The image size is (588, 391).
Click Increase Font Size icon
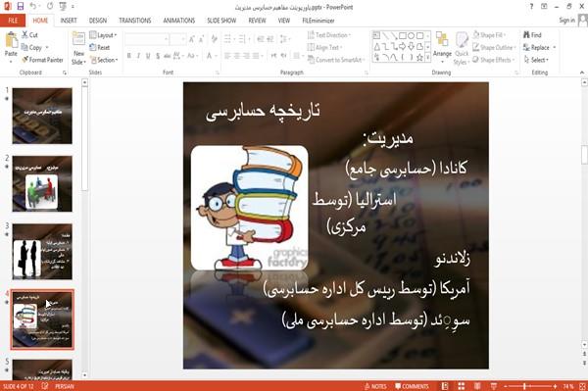pyautogui.click(x=192, y=39)
